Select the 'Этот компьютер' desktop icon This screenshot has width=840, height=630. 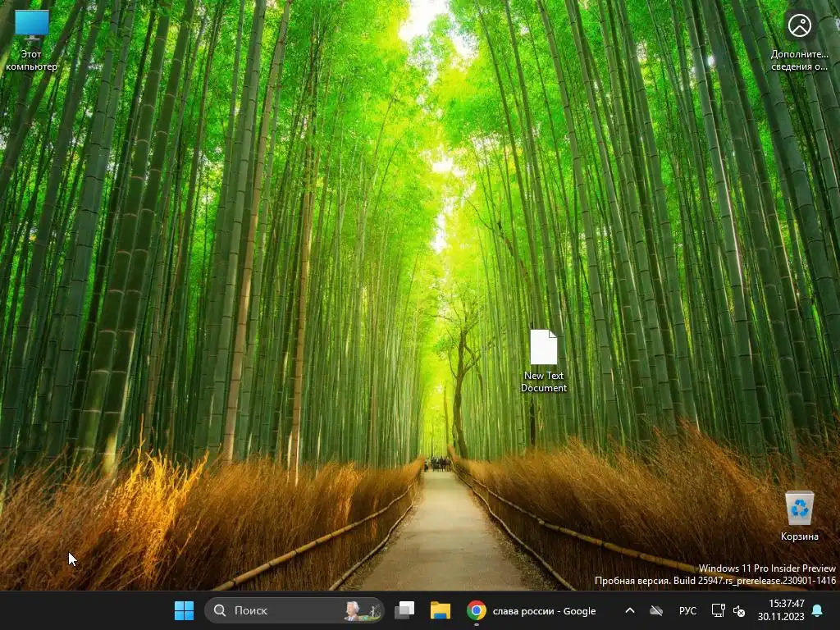32,41
